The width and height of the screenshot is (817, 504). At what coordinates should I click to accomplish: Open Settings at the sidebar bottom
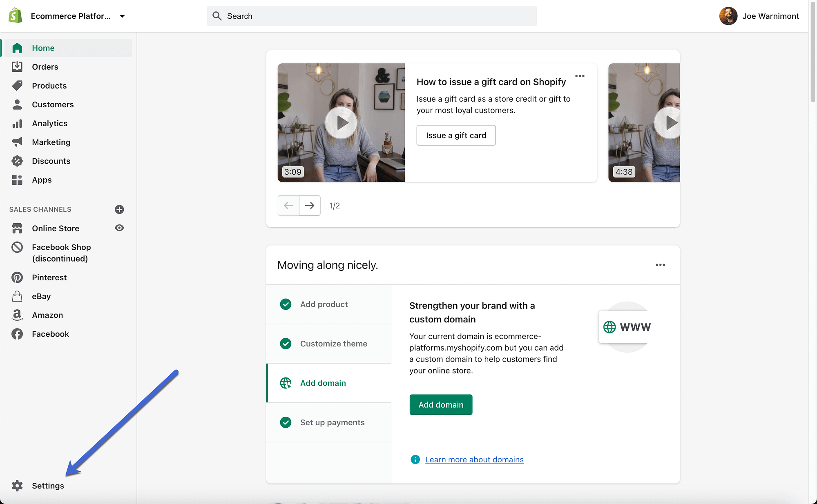pyautogui.click(x=48, y=486)
